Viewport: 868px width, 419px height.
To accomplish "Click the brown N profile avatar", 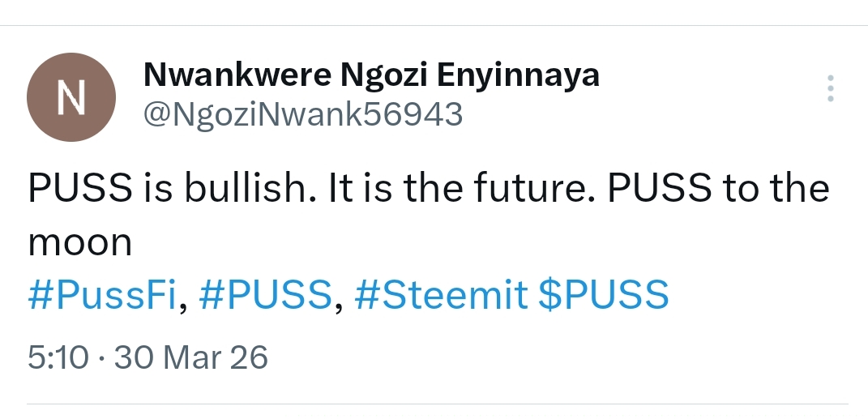I will 70,98.
